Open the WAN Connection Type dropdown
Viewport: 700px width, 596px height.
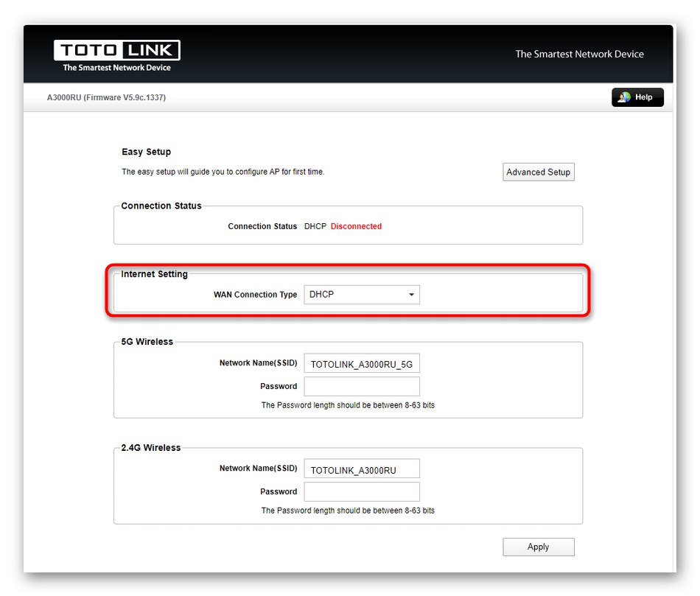click(362, 295)
